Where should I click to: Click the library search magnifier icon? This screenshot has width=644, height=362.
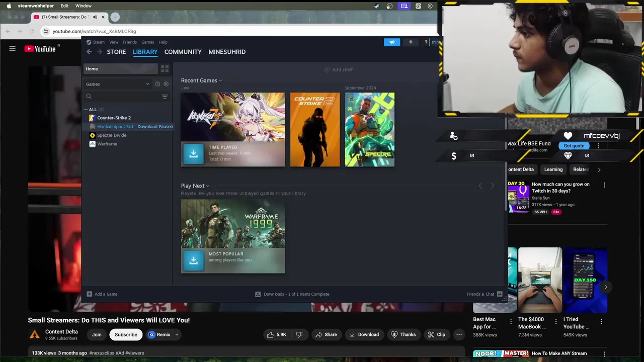coord(89,97)
